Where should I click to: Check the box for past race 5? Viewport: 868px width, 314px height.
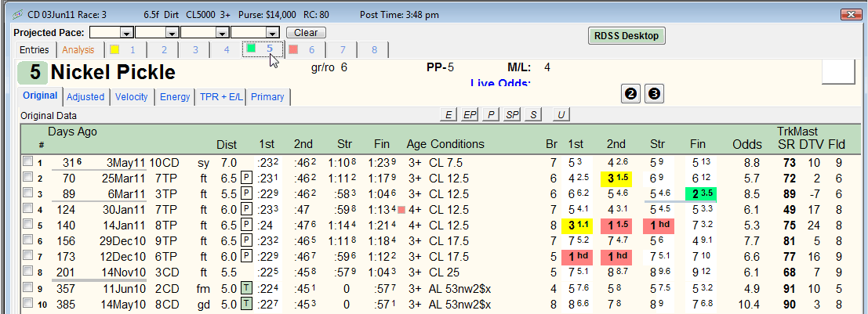click(27, 226)
